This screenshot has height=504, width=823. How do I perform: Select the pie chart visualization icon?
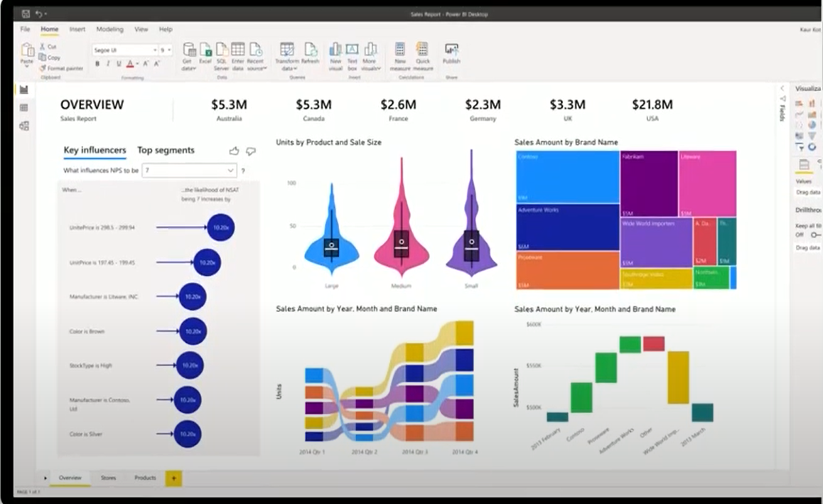coord(812,125)
